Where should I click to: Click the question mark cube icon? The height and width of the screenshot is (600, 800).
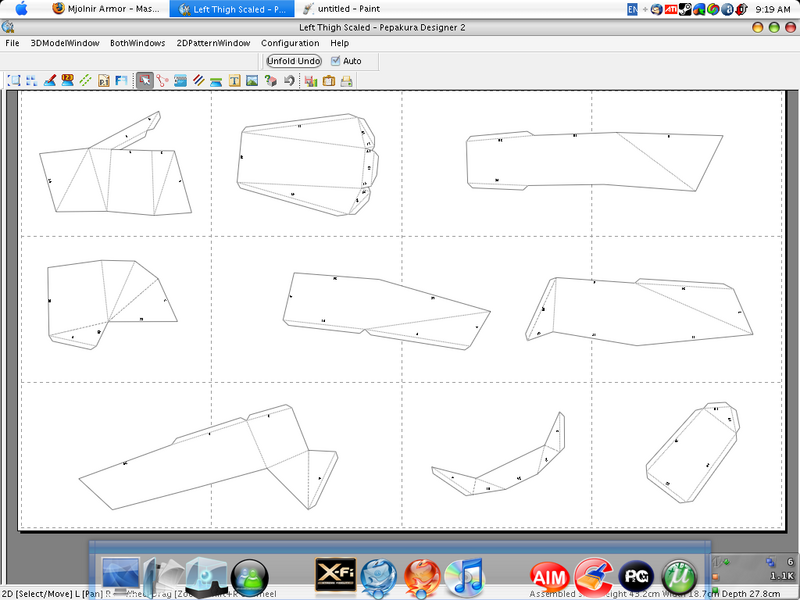point(270,80)
